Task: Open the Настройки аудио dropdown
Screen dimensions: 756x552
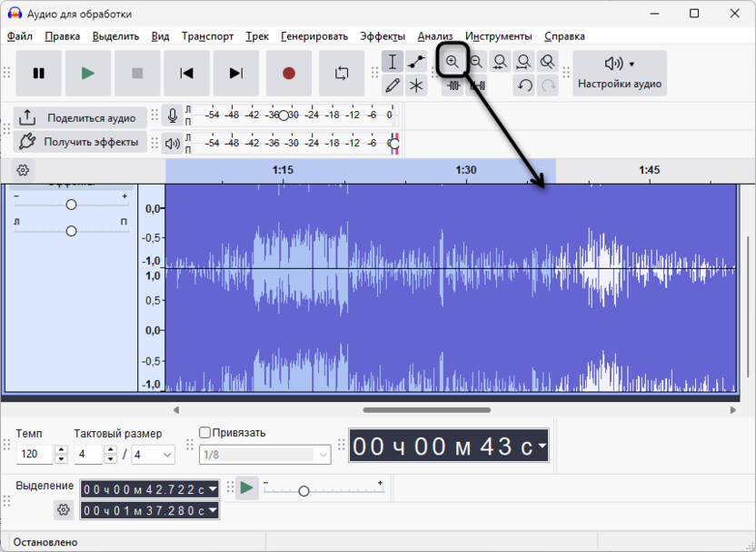Action: [x=620, y=73]
